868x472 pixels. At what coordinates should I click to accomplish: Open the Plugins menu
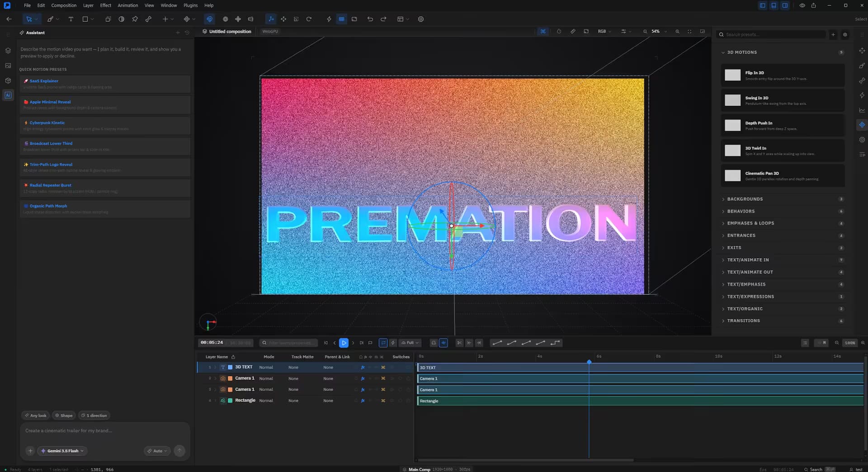(190, 5)
